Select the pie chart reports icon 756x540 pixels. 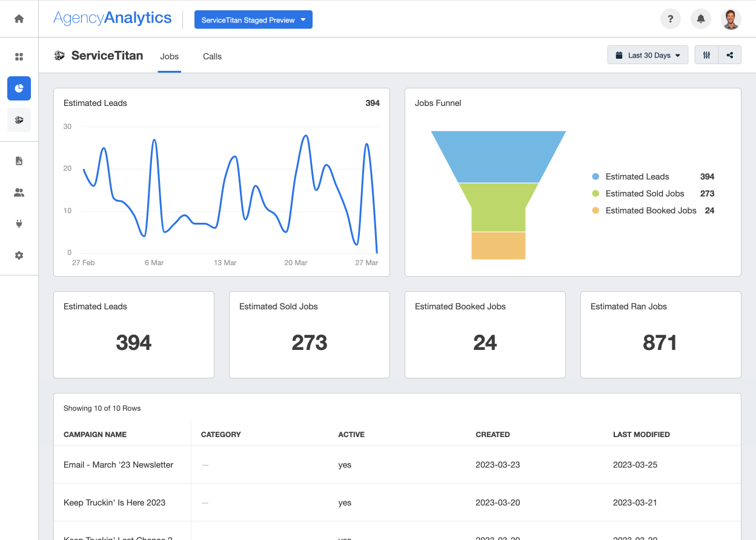point(19,88)
